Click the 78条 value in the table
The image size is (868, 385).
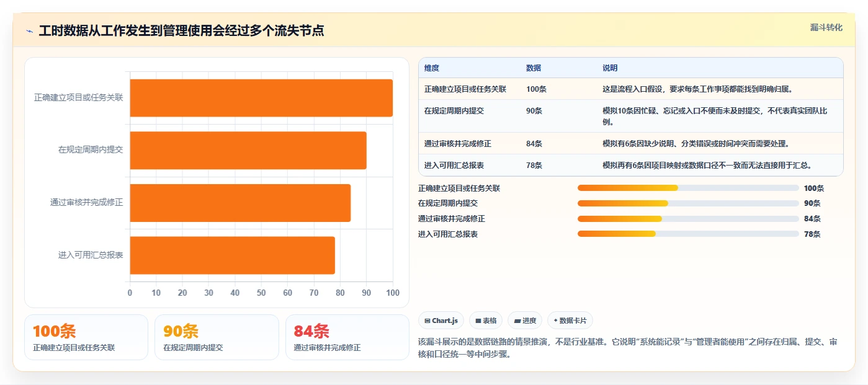click(x=534, y=166)
